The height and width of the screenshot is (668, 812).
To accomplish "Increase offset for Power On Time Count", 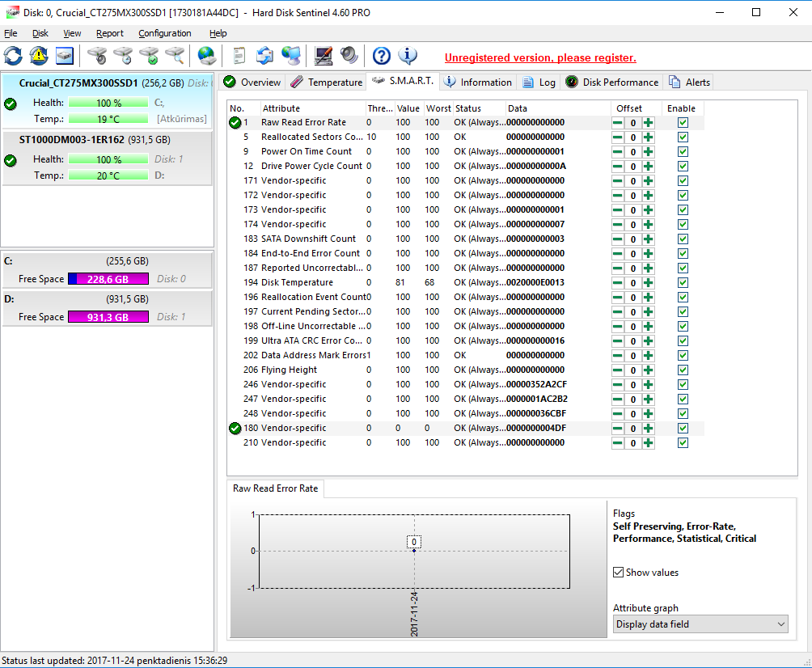I will (x=649, y=152).
